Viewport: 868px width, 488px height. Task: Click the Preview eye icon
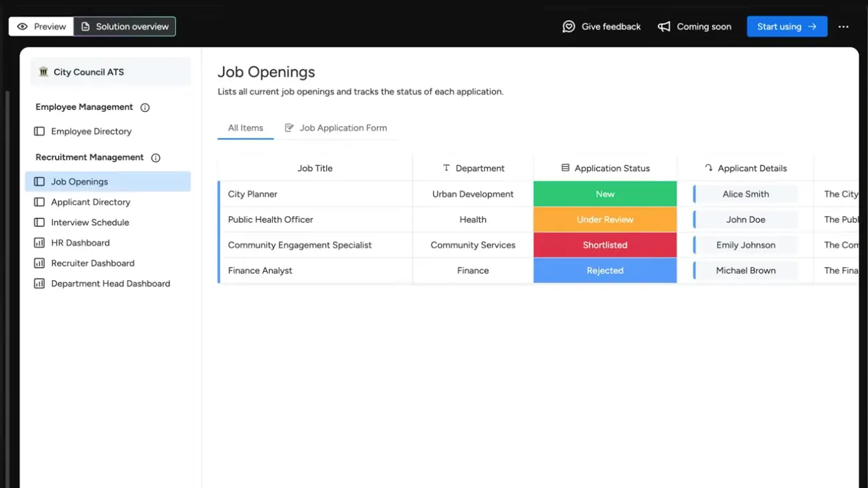pyautogui.click(x=23, y=26)
